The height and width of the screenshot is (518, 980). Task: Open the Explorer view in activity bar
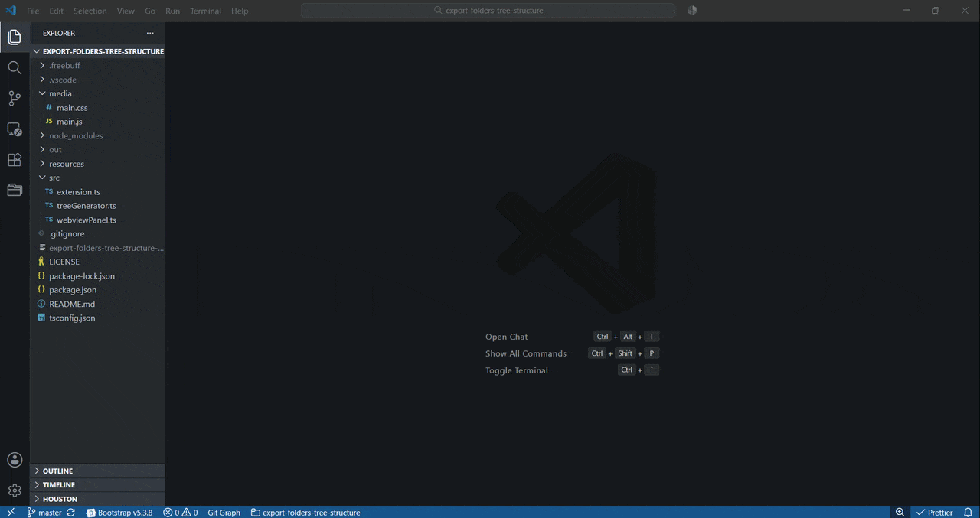pos(15,37)
